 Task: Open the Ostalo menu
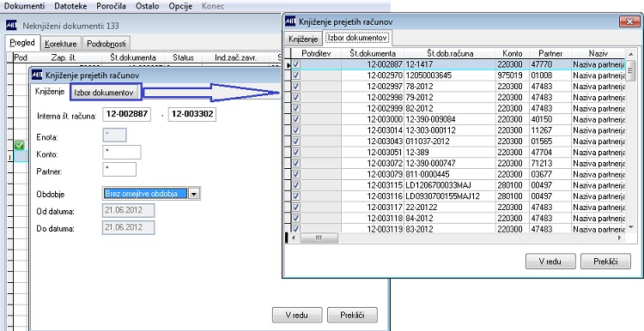click(148, 6)
